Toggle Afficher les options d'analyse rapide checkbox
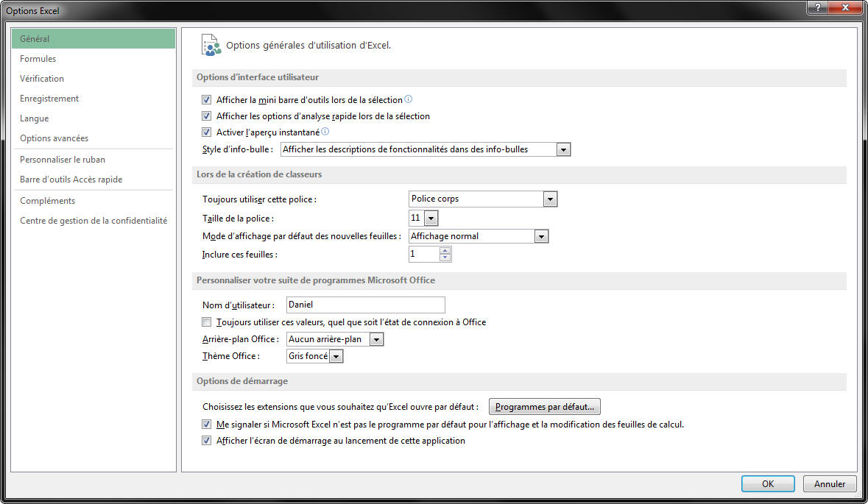Image resolution: width=868 pixels, height=504 pixels. pyautogui.click(x=206, y=116)
